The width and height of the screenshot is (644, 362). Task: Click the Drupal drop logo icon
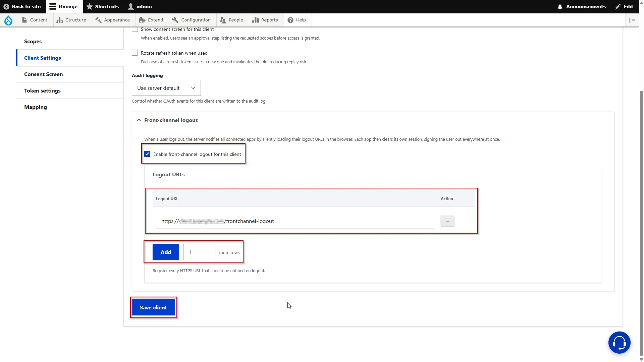8,20
